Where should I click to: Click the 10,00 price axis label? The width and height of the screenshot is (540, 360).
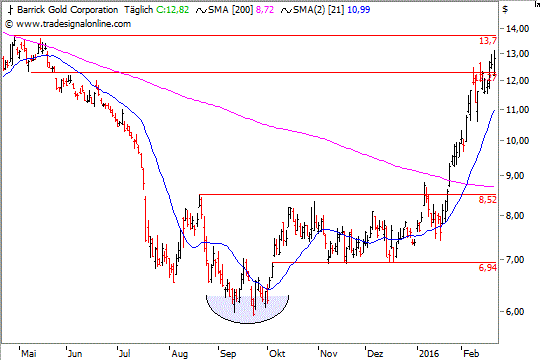[517, 141]
